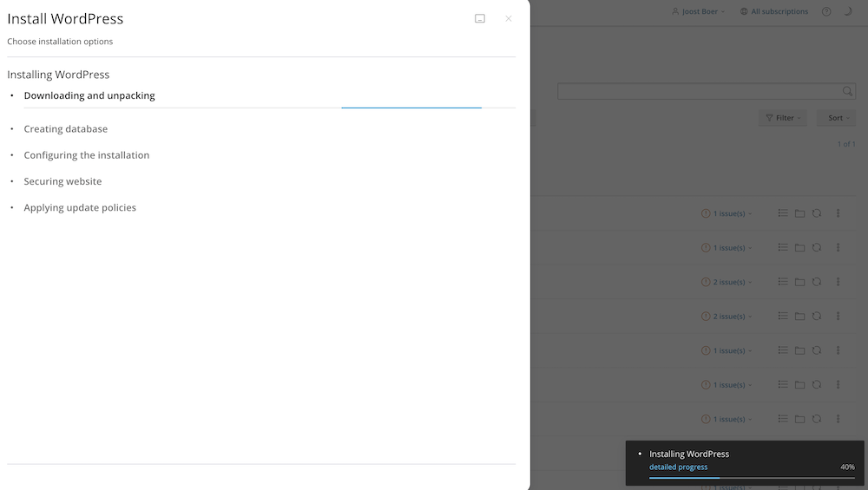Click list icon in the first site row
The height and width of the screenshot is (490, 868).
[x=783, y=213]
